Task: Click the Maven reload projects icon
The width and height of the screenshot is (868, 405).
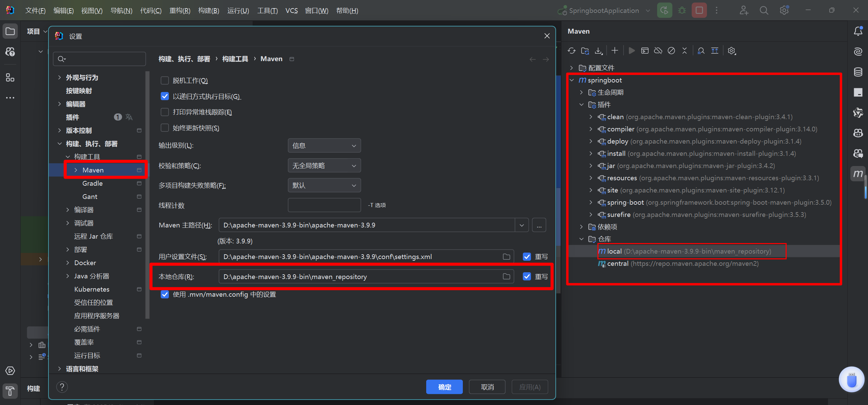Action: [x=572, y=51]
